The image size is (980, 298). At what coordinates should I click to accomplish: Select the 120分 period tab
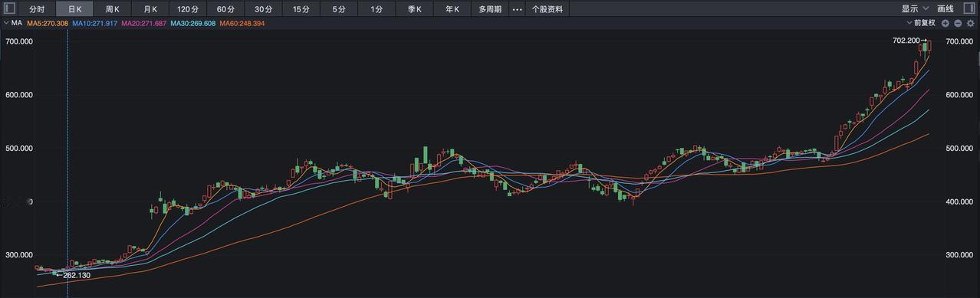188,9
